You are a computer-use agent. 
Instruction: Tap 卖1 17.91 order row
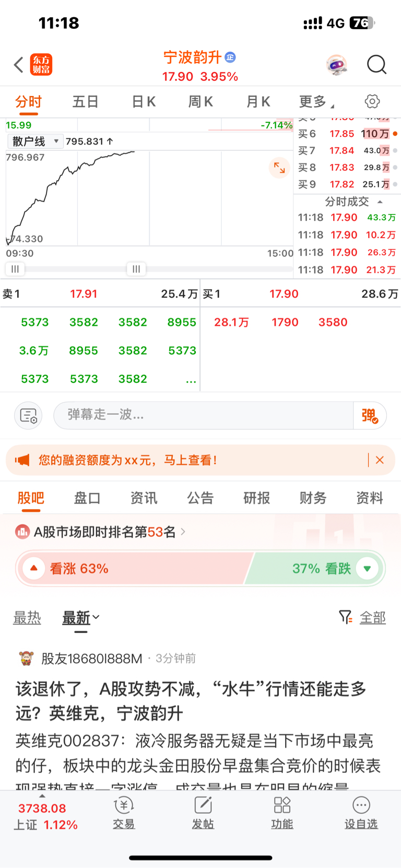click(x=100, y=294)
